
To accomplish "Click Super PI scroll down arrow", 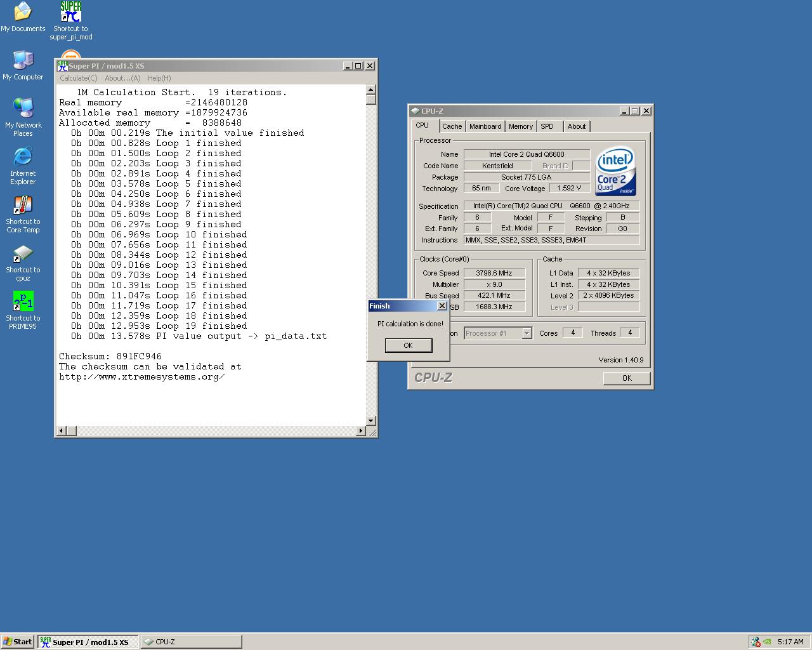I will [x=371, y=421].
